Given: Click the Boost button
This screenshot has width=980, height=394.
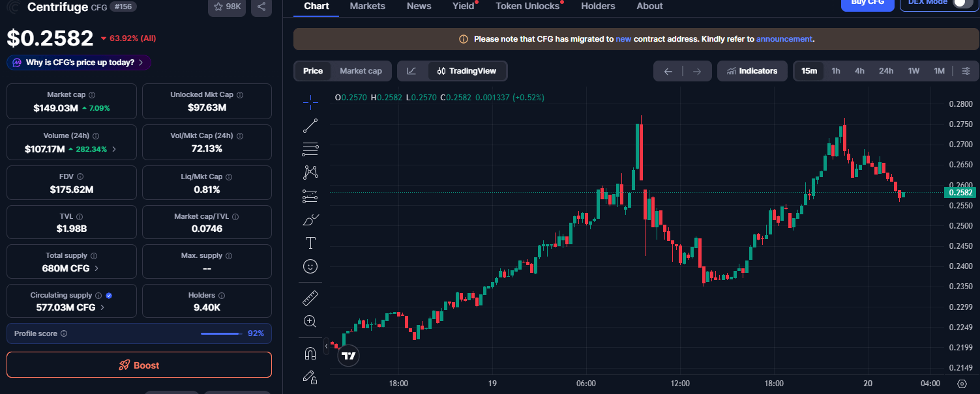Looking at the screenshot, I should [139, 365].
